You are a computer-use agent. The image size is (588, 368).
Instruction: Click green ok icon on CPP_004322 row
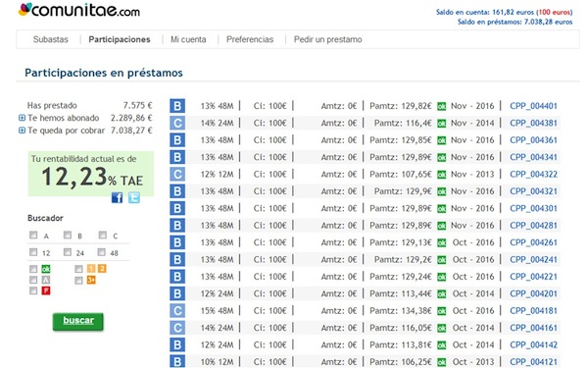pos(442,175)
